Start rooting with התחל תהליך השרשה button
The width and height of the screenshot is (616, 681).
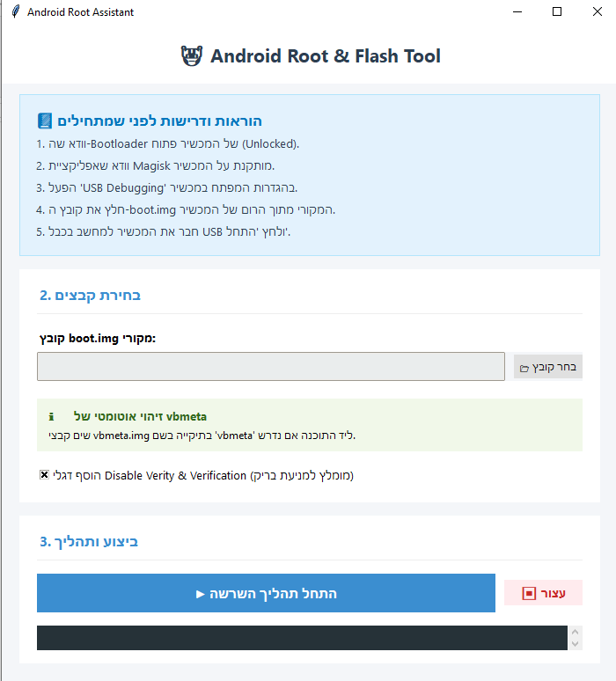(266, 593)
